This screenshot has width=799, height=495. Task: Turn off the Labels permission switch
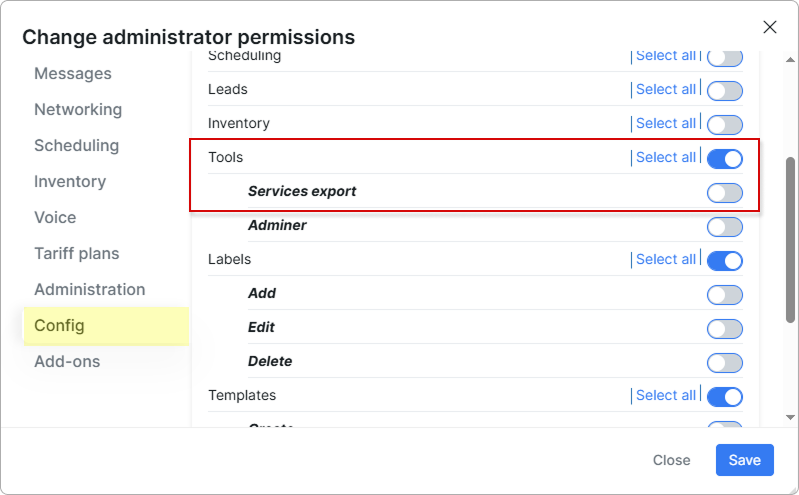(725, 261)
